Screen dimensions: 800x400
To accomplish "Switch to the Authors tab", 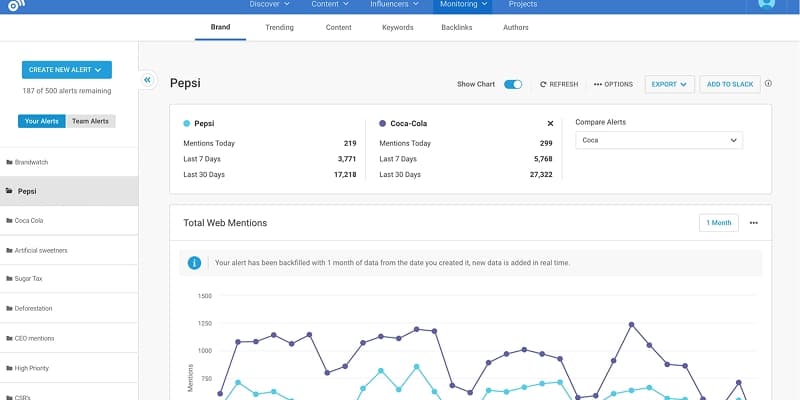I will click(x=516, y=28).
